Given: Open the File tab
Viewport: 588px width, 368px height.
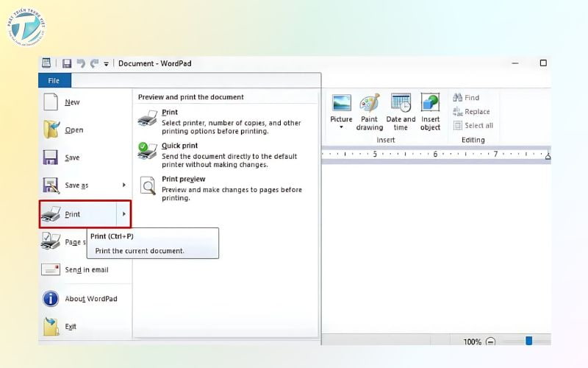Looking at the screenshot, I should [54, 81].
